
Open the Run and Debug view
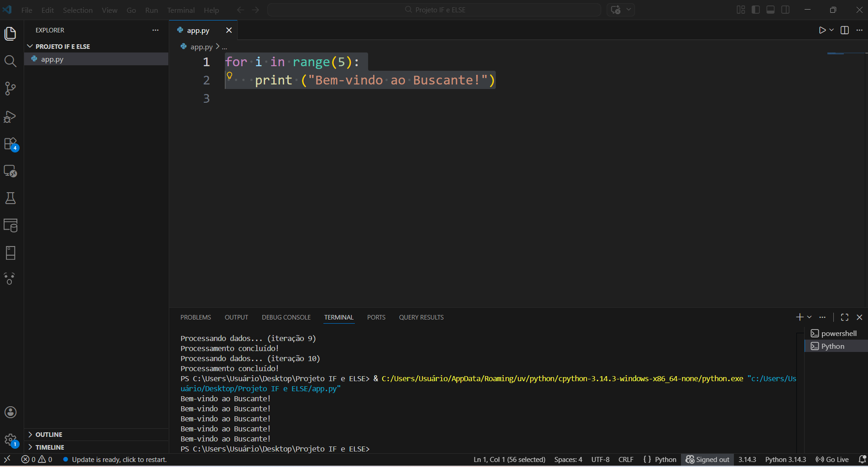[x=10, y=116]
